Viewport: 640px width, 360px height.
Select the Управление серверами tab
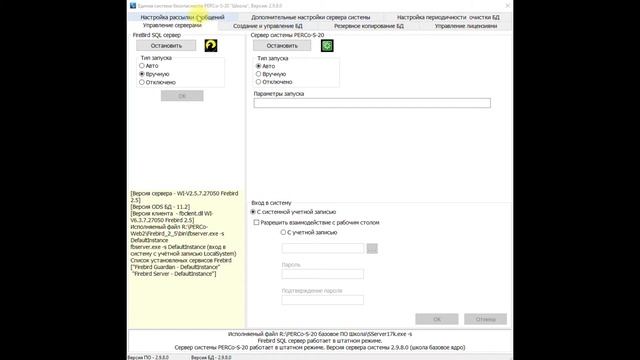(172, 25)
